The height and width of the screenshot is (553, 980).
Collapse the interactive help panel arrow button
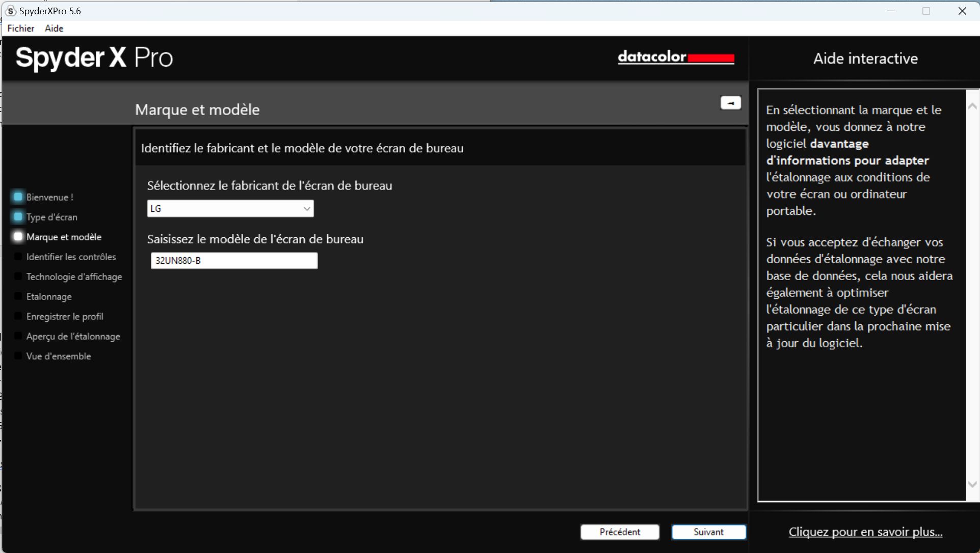pyautogui.click(x=731, y=103)
